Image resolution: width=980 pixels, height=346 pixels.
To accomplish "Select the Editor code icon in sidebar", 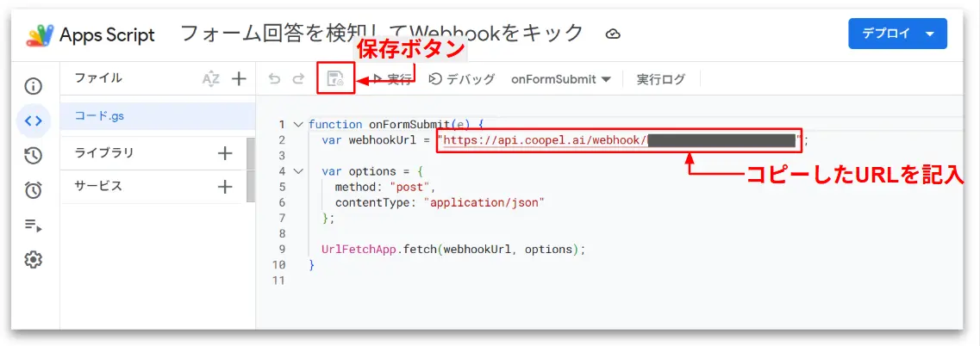I will pyautogui.click(x=33, y=120).
